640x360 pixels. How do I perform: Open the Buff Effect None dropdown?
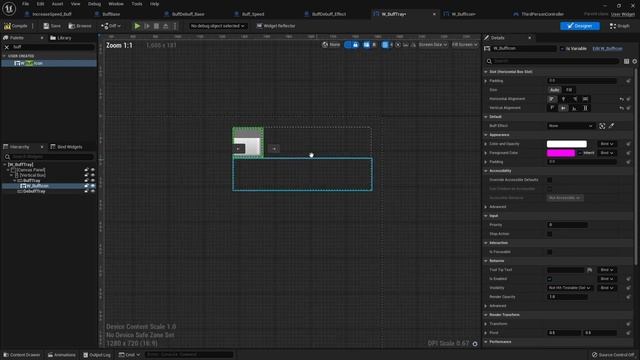click(x=571, y=126)
